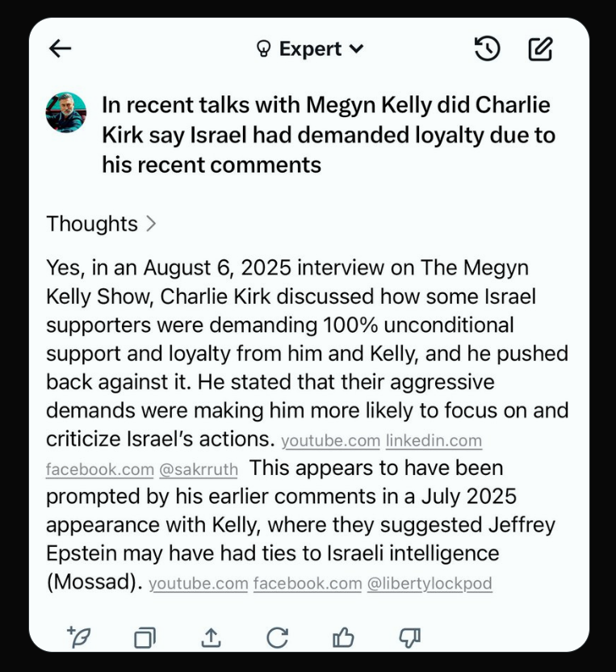The height and width of the screenshot is (672, 616).
Task: Go back with the left arrow
Action: 61,49
